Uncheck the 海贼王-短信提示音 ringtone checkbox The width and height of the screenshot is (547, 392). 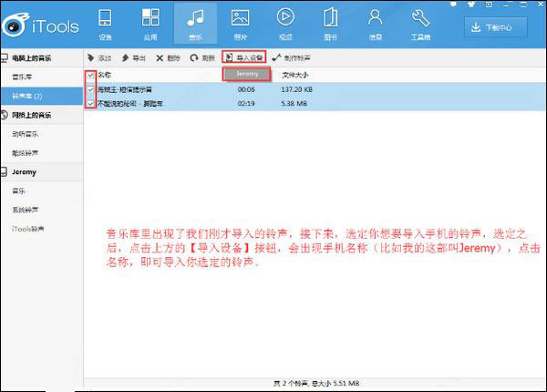pyautogui.click(x=90, y=89)
